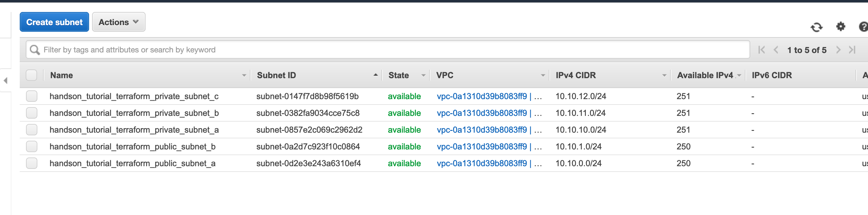Click Create subnet button
The image size is (868, 215).
[x=54, y=22]
